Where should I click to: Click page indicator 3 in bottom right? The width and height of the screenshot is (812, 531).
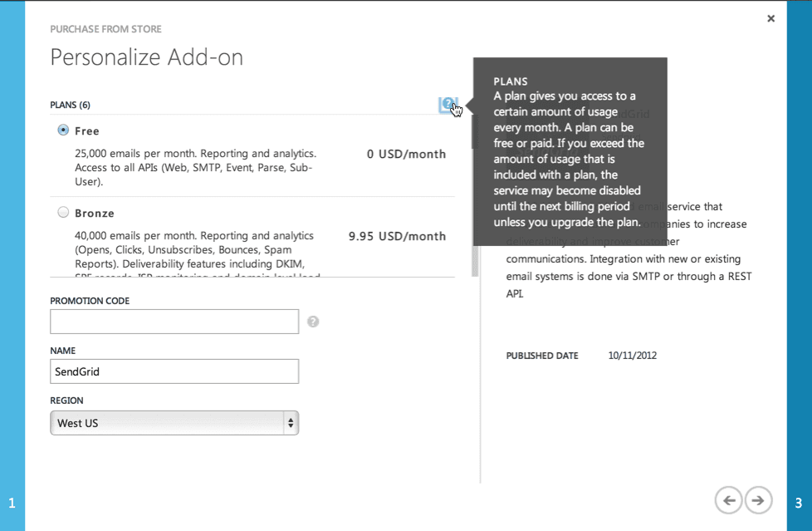click(x=800, y=502)
